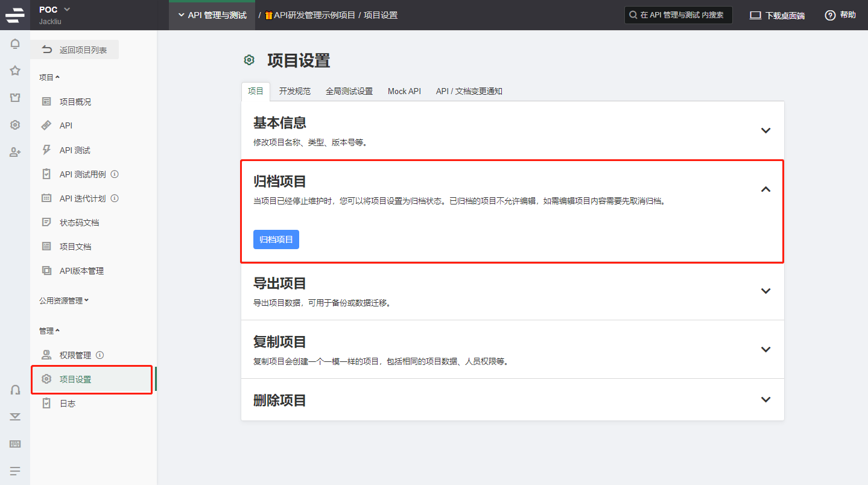Image resolution: width=868 pixels, height=485 pixels.
Task: Open headset support icon in left rail
Action: (15, 390)
